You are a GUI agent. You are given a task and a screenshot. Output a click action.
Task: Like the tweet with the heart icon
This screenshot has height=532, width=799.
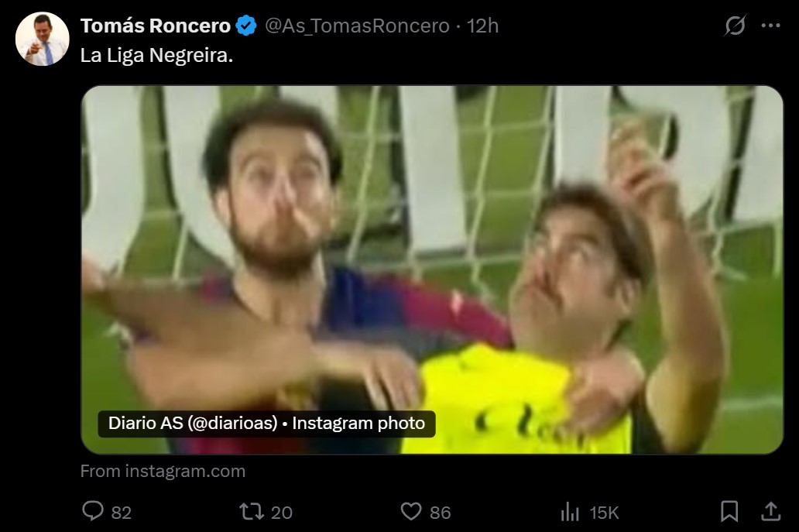point(410,511)
